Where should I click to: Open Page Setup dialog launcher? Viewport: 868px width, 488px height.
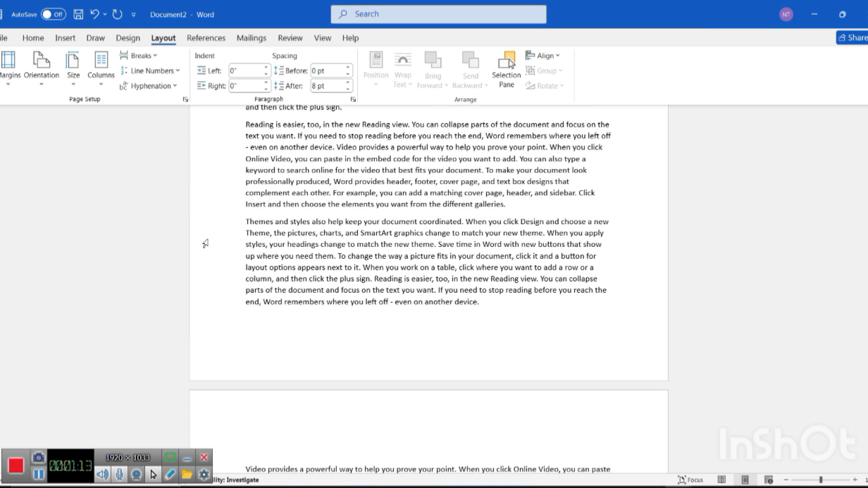tap(185, 99)
